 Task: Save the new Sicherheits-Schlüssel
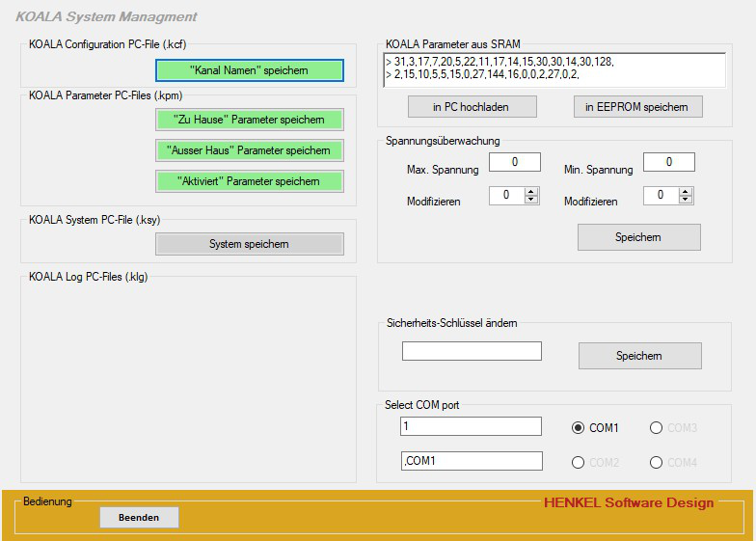click(x=639, y=356)
